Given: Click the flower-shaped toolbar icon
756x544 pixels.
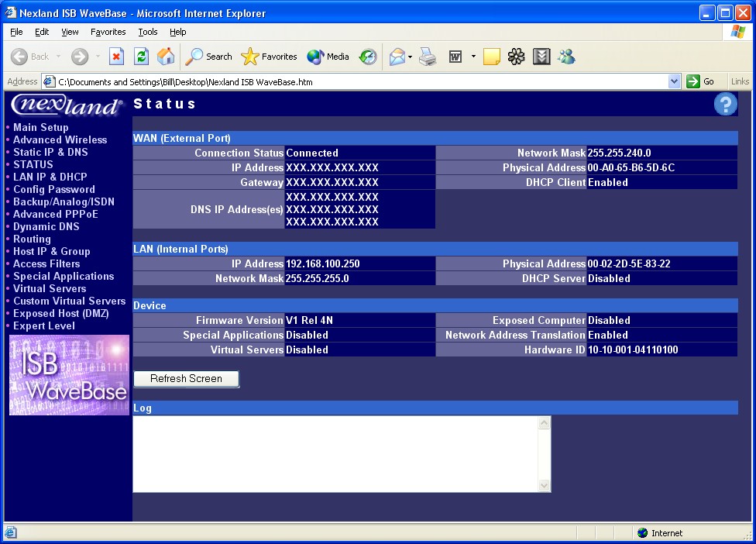Looking at the screenshot, I should click(x=517, y=57).
